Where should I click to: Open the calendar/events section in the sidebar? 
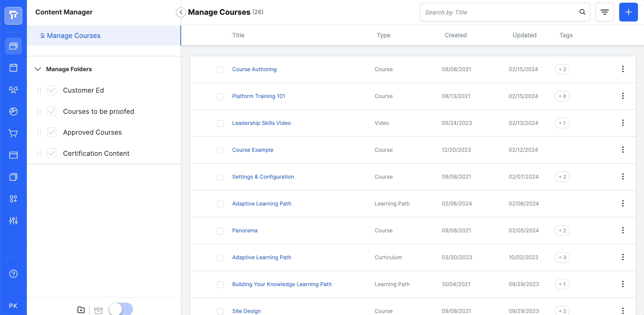pos(13,67)
